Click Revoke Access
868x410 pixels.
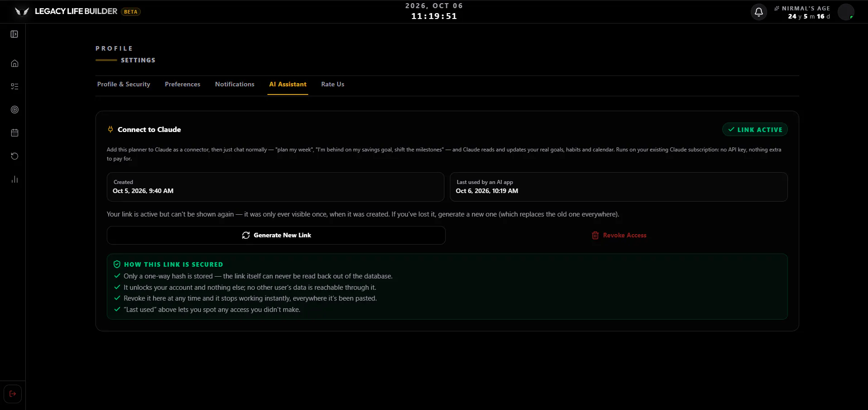pos(619,236)
